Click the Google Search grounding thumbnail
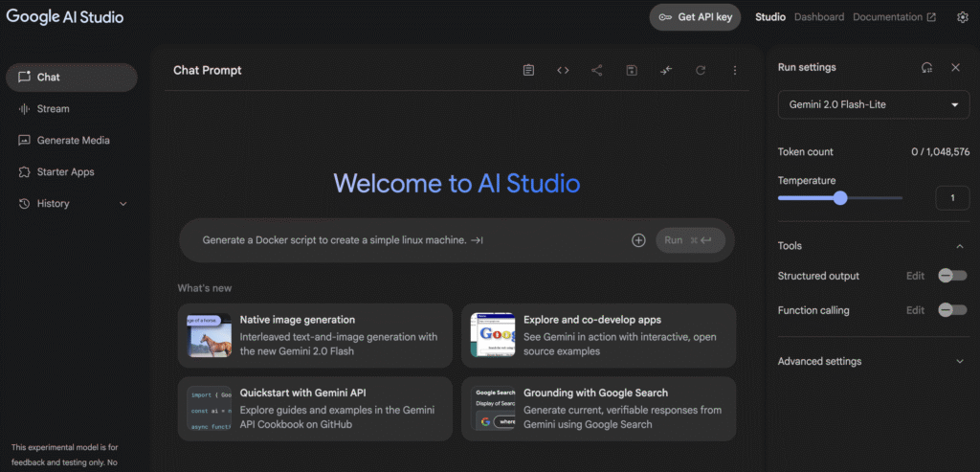 click(x=493, y=409)
